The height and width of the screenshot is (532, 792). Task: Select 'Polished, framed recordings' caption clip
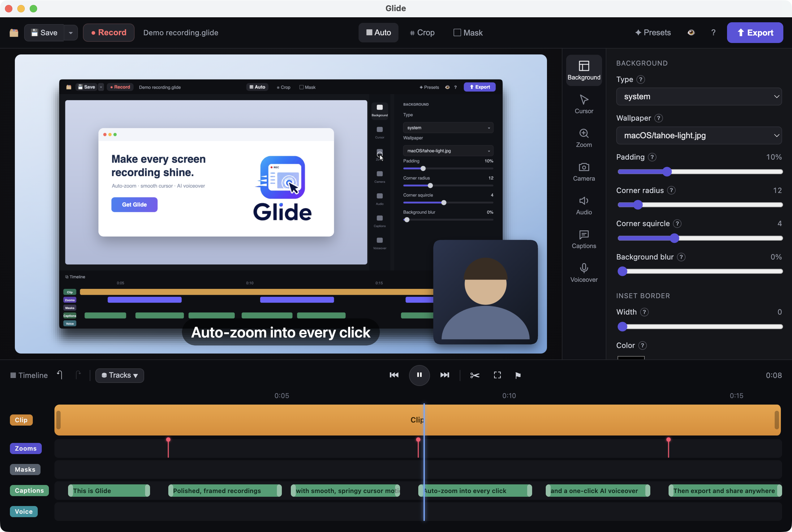pos(225,491)
